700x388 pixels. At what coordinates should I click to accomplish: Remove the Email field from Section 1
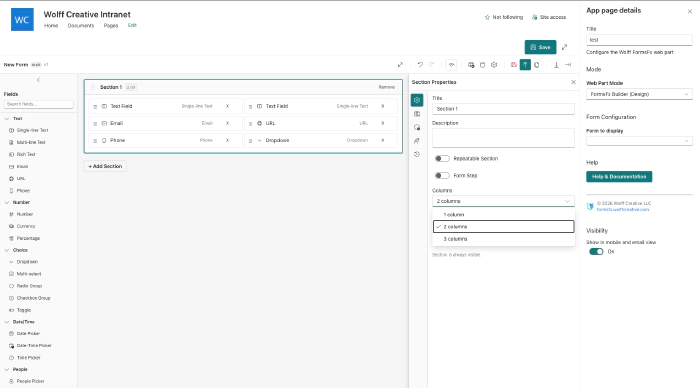[x=227, y=123]
